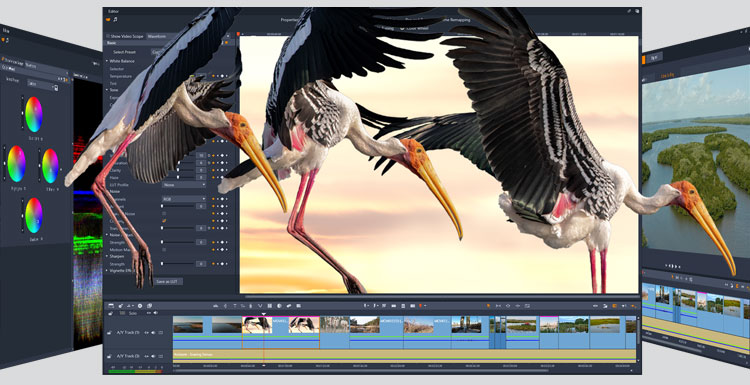
Task: Uncheck the orange checked checkbox under Noise
Action: point(164,220)
